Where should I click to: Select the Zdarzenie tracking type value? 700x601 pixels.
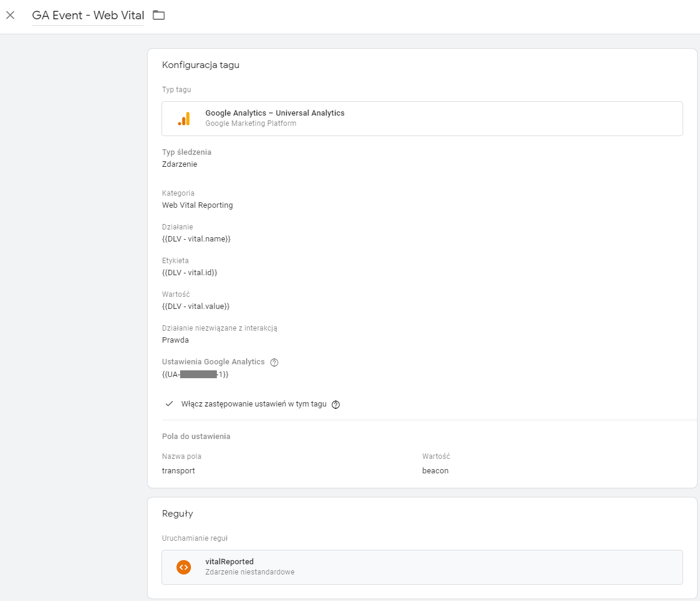[180, 164]
